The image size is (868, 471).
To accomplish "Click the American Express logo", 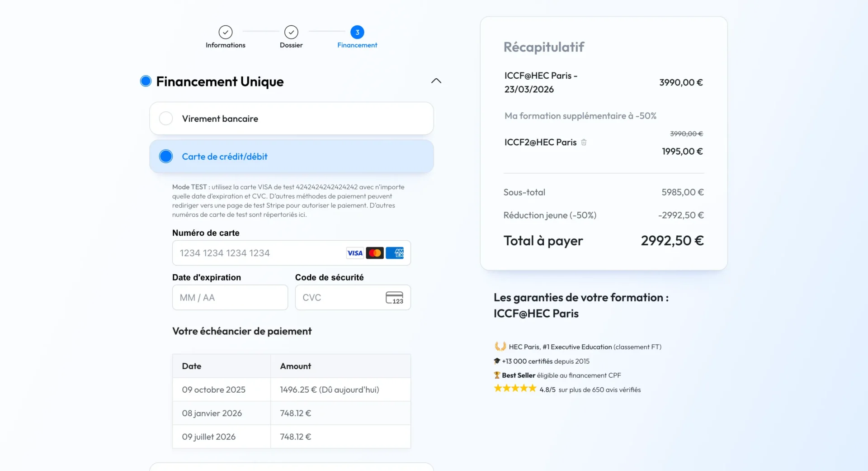I will point(395,253).
